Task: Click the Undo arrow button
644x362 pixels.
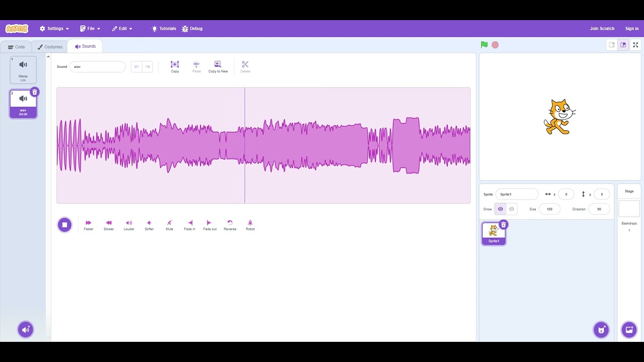Action: 136,66
